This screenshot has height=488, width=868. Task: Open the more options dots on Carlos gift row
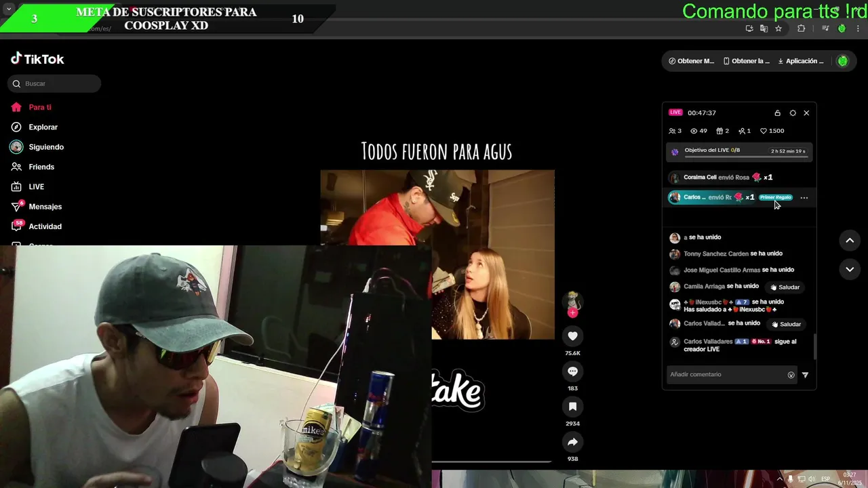(804, 198)
